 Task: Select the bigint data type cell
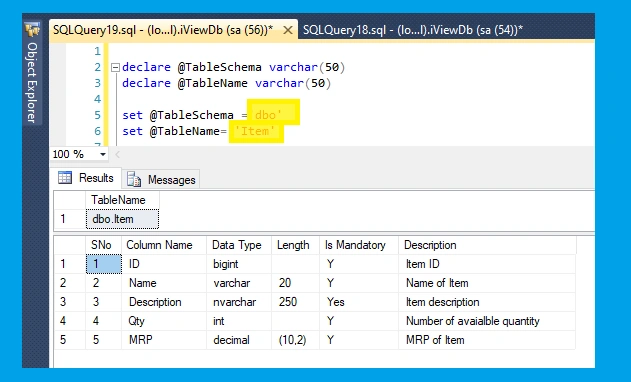point(239,264)
